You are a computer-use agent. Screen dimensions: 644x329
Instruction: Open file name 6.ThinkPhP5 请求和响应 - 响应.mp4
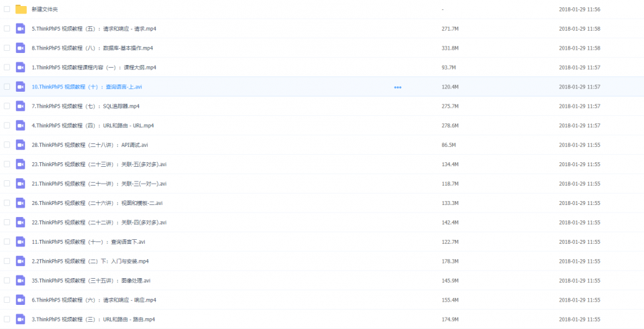94,300
